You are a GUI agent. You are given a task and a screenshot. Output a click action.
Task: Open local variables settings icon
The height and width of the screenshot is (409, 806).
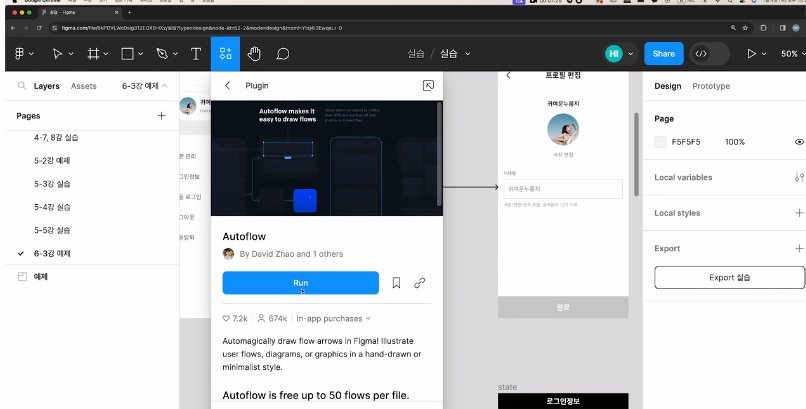(x=799, y=177)
